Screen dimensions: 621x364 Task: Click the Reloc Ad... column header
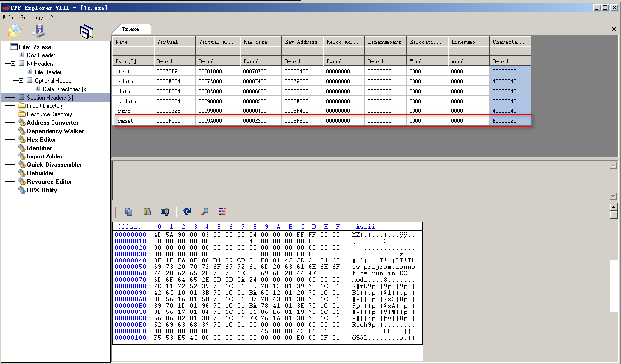(x=344, y=42)
